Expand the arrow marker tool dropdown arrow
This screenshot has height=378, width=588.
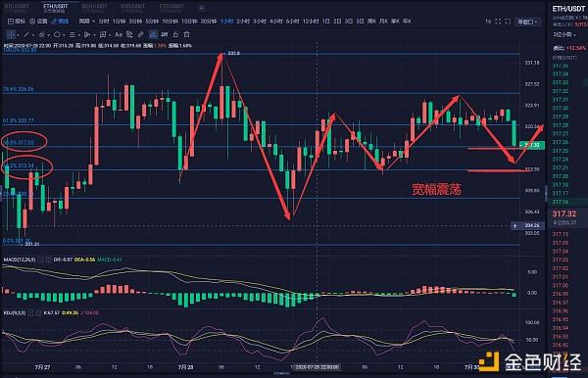coord(94,35)
